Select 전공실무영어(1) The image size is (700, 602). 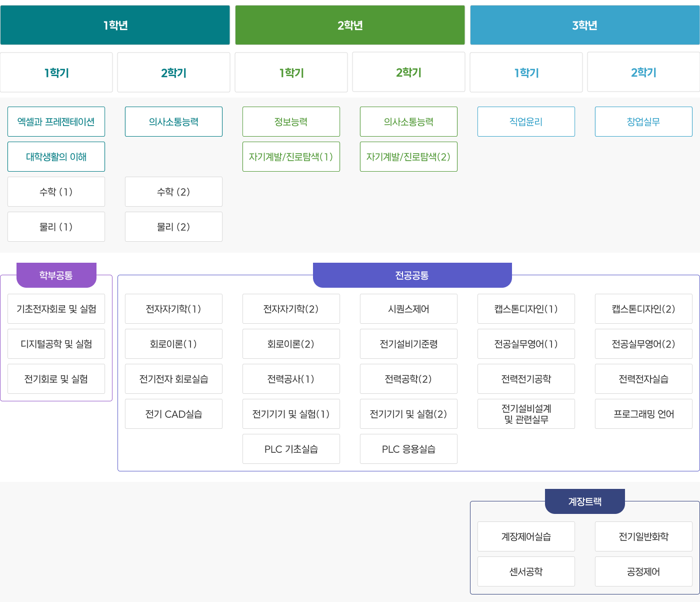pyautogui.click(x=526, y=344)
